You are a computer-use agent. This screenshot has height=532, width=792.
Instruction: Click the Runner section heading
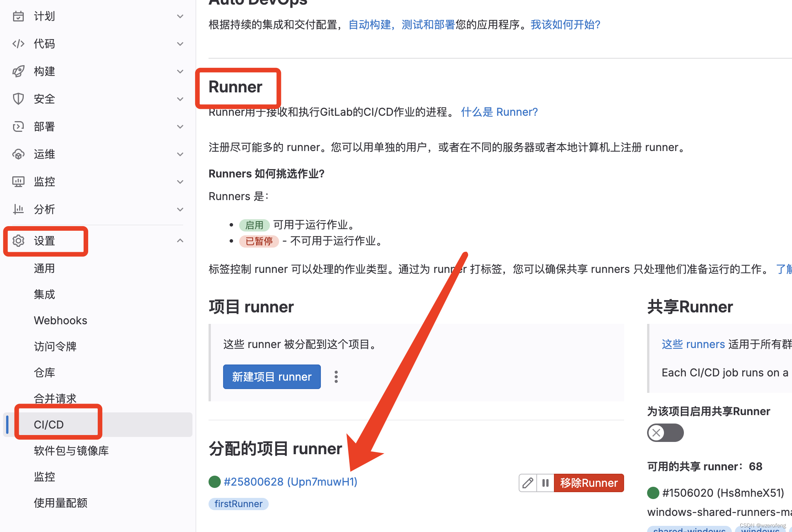pos(235,87)
